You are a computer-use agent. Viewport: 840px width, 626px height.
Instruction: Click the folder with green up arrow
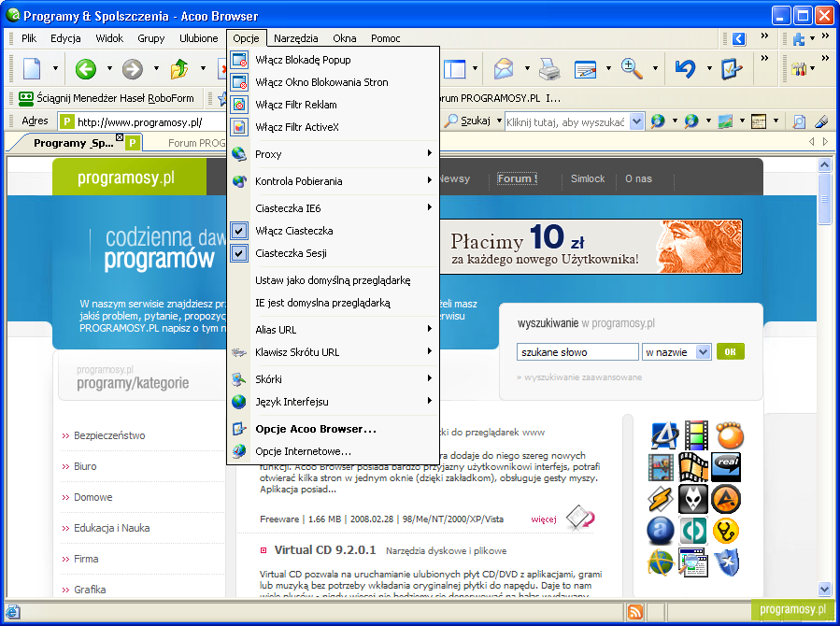(x=179, y=68)
